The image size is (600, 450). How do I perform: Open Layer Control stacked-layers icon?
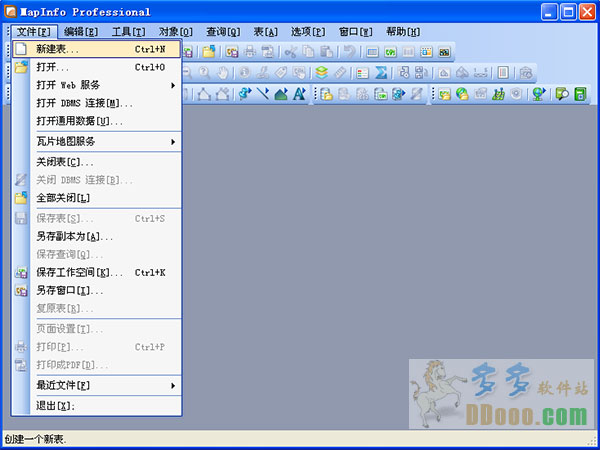322,73
